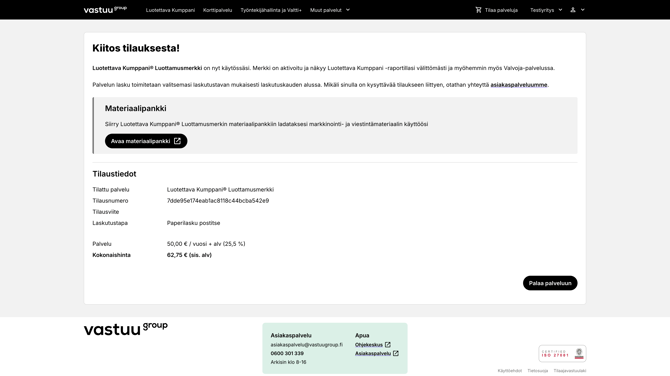Open the footer Asiakaspalvelu link
670x376 pixels.
[373, 353]
